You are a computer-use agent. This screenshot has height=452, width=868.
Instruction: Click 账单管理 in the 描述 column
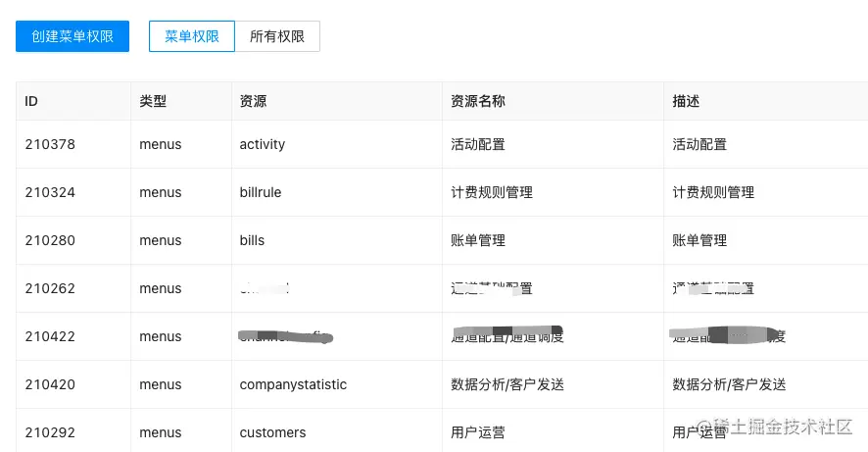699,240
